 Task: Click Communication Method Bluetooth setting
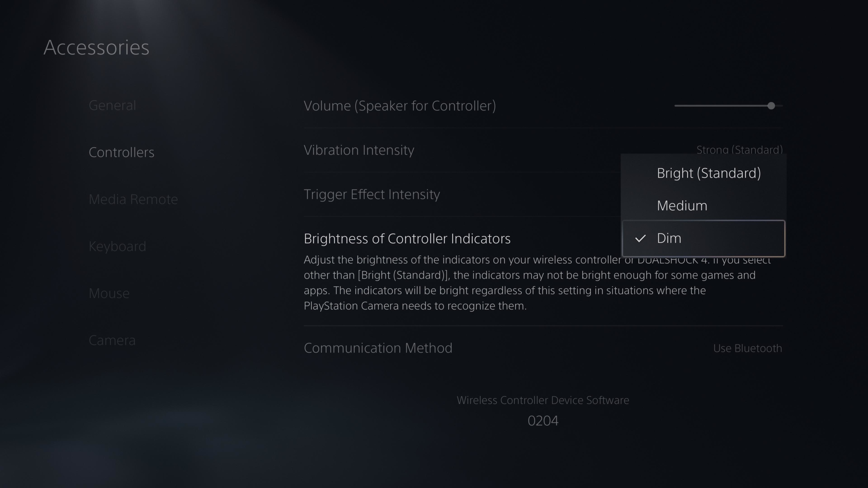(x=543, y=347)
